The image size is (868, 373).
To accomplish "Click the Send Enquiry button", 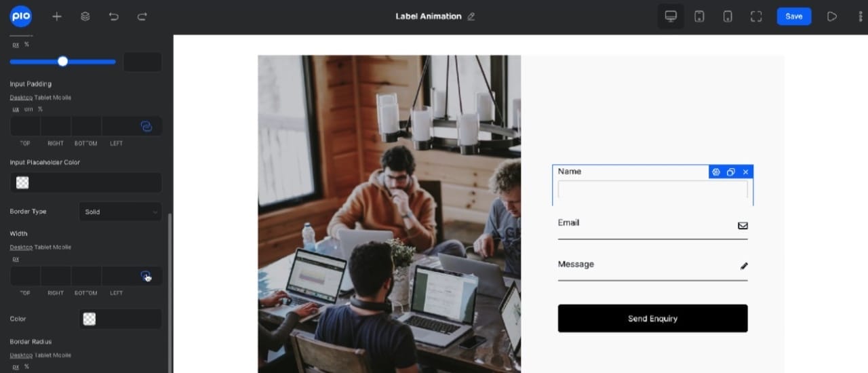I will point(652,319).
